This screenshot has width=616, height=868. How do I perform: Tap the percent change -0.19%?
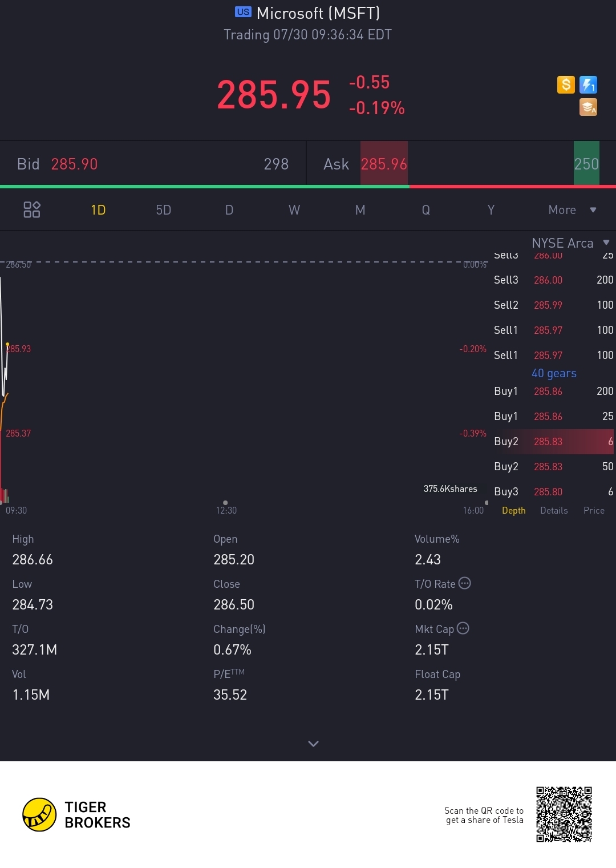point(377,108)
